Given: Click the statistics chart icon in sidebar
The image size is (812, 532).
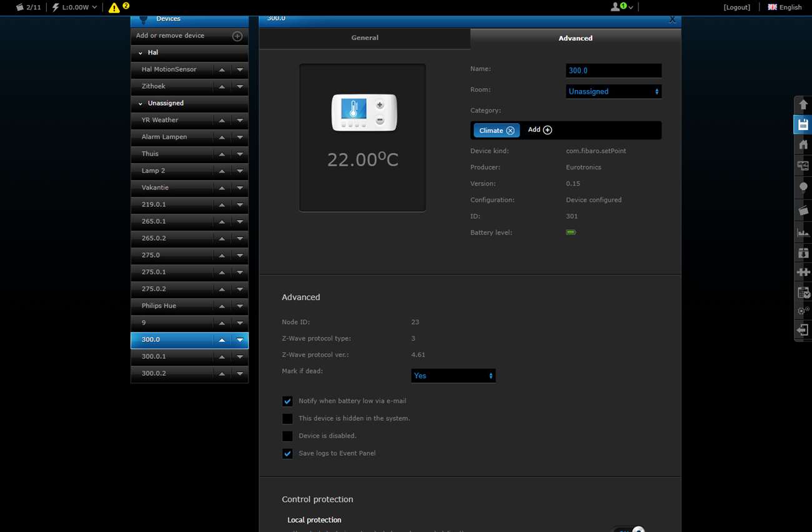Looking at the screenshot, I should 803,233.
